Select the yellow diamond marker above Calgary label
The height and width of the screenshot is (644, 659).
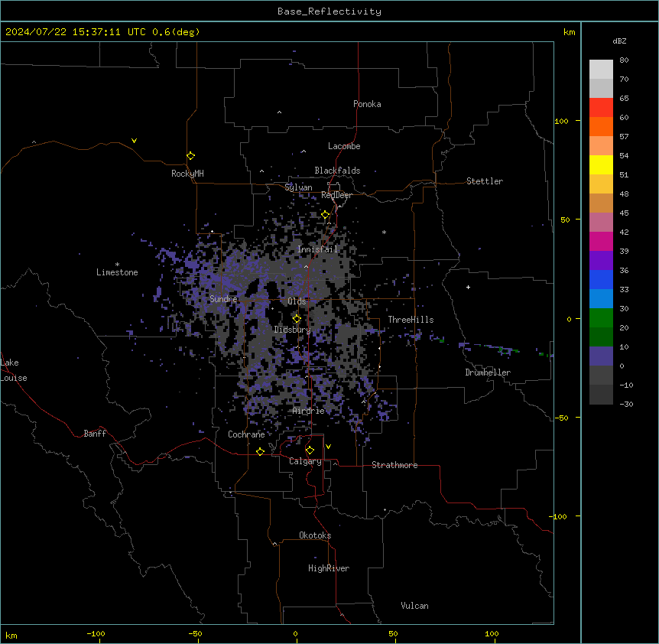[310, 450]
